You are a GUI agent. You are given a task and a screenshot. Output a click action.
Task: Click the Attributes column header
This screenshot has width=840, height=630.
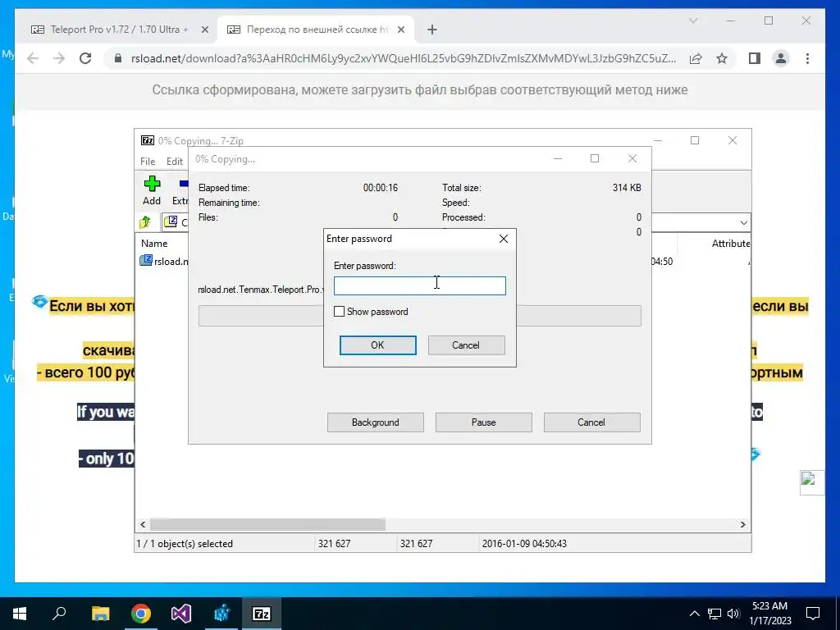tap(730, 243)
